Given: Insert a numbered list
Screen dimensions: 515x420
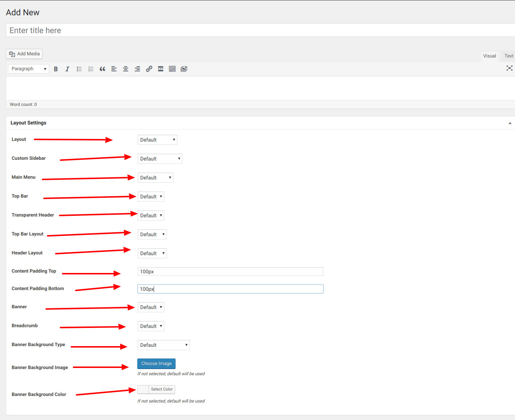Looking at the screenshot, I should [x=91, y=69].
